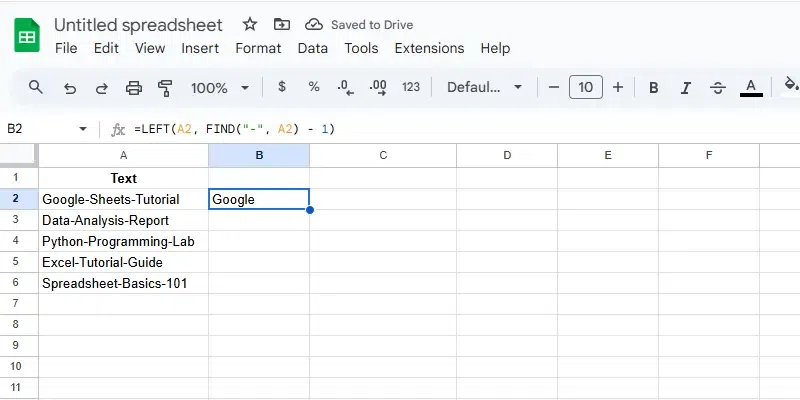800x400 pixels.
Task: Open more number formats (123)
Action: pyautogui.click(x=410, y=87)
